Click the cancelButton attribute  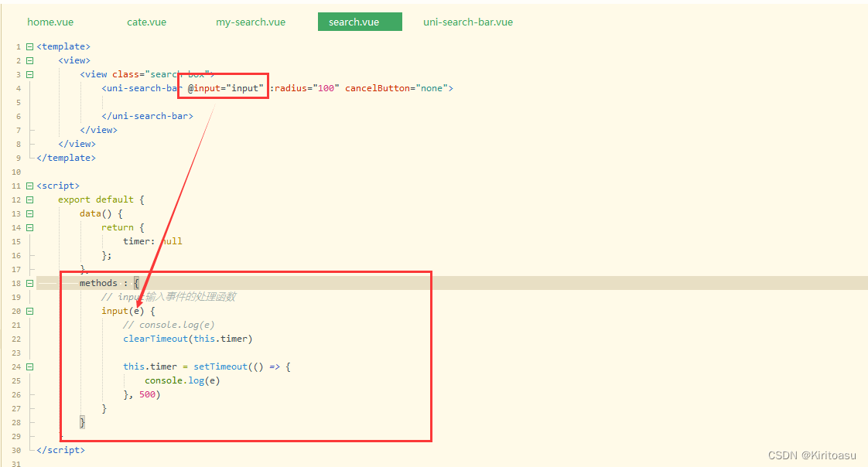point(378,88)
